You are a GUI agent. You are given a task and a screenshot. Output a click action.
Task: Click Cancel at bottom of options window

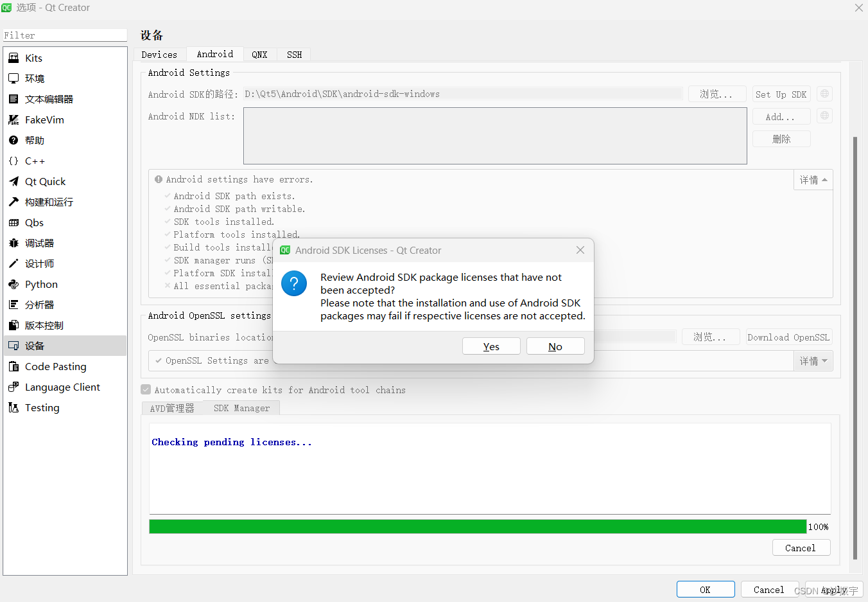pos(770,589)
